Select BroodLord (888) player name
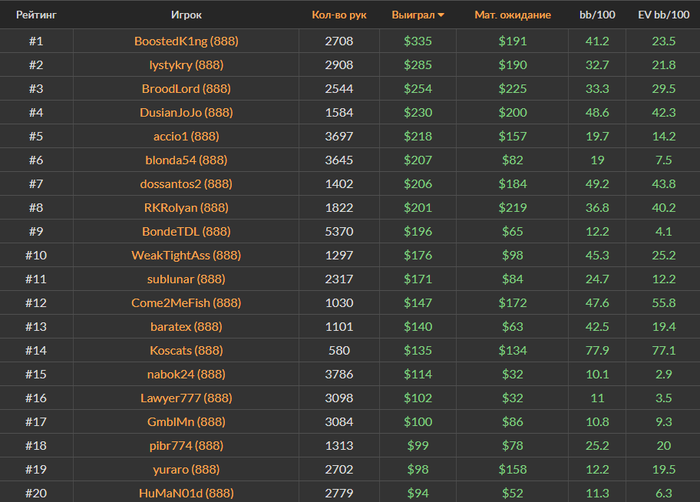The image size is (700, 502). pos(186,88)
